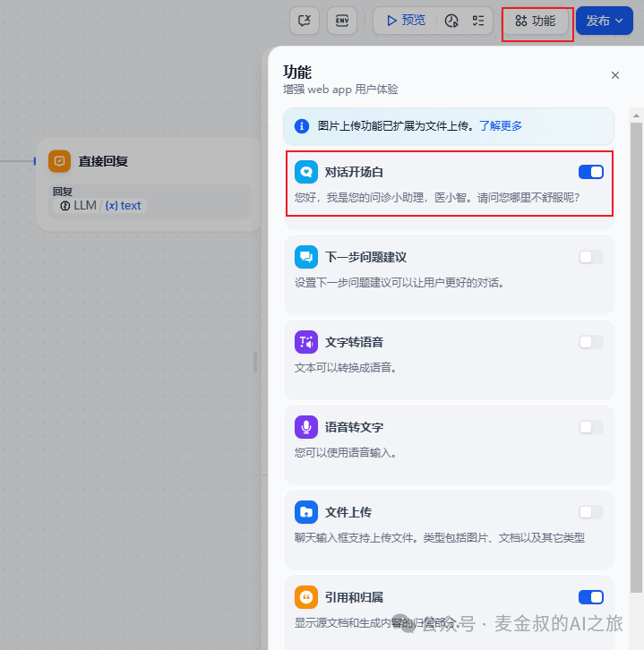The image size is (644, 650).
Task: Click the 文字转语音 purple icon
Action: [x=306, y=342]
